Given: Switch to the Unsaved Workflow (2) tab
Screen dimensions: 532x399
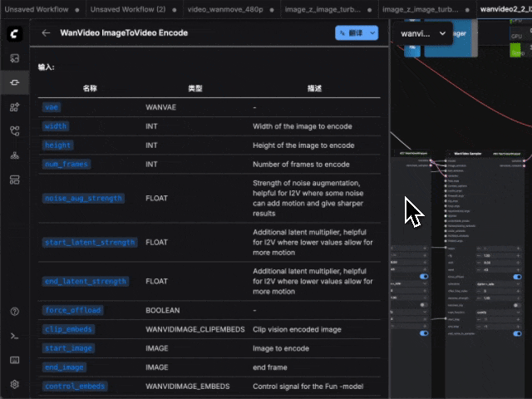Looking at the screenshot, I should coord(133,9).
